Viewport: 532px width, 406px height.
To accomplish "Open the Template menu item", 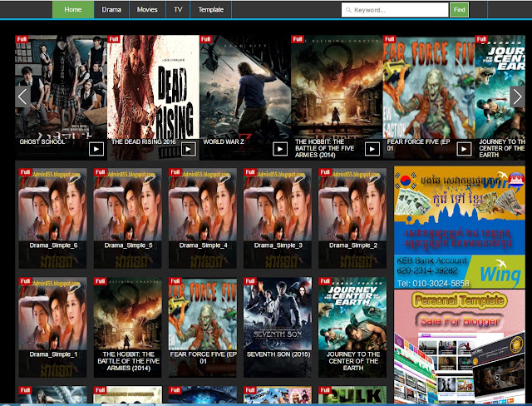I will (x=210, y=9).
